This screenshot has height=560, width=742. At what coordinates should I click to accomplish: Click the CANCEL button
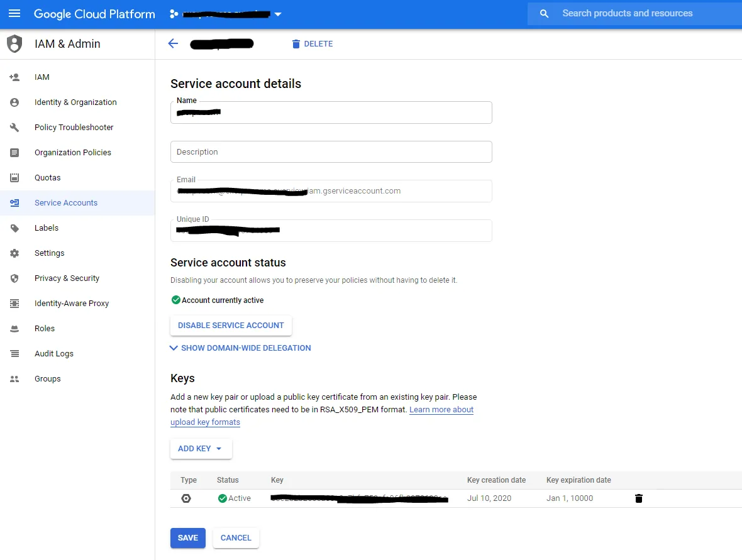tap(236, 538)
